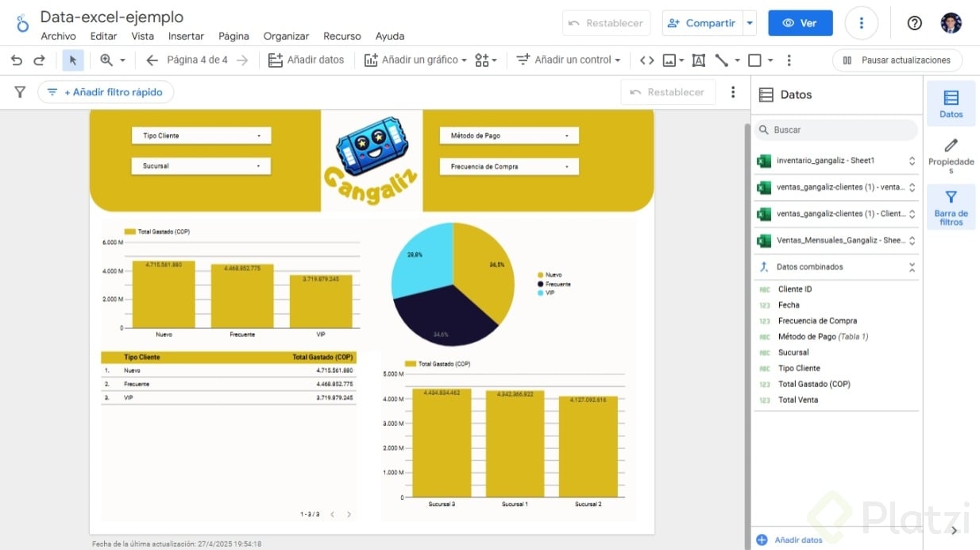Open the zoom magnifier control

click(x=112, y=60)
